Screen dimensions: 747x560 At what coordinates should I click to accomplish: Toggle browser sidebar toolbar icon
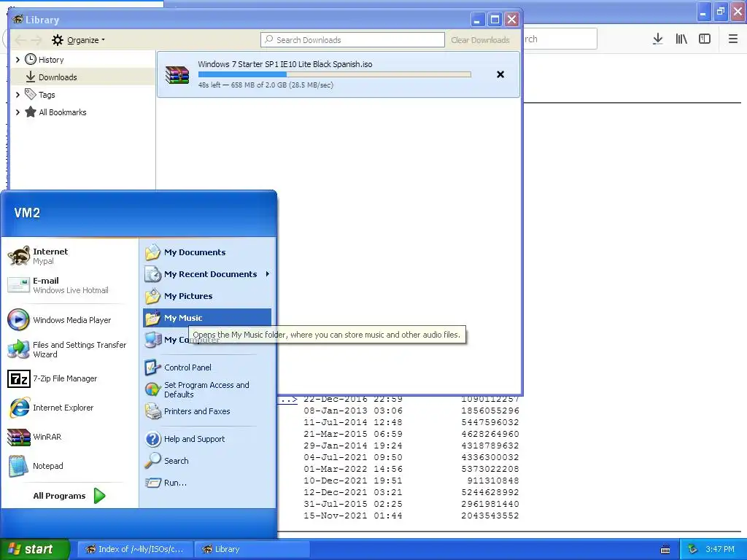coord(705,39)
